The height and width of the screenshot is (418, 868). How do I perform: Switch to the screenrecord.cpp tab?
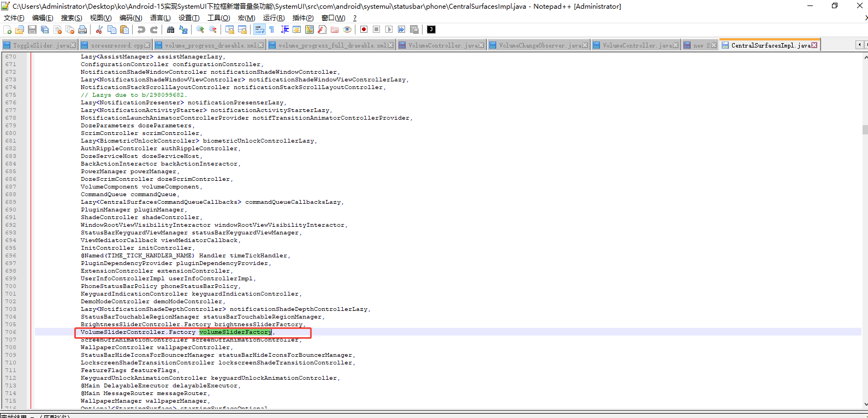(x=115, y=45)
